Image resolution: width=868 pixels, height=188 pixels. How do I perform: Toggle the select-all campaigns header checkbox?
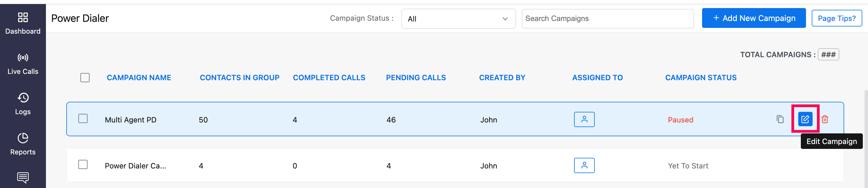[85, 78]
